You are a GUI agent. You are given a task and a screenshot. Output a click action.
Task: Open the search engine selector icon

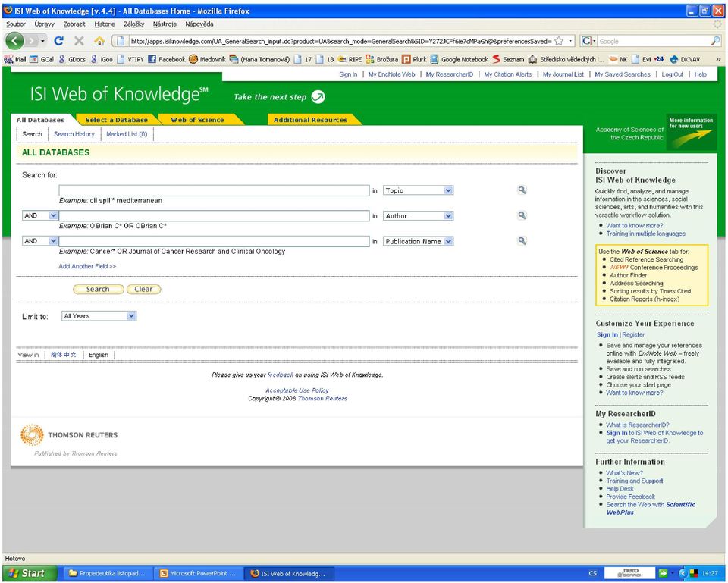click(x=588, y=41)
